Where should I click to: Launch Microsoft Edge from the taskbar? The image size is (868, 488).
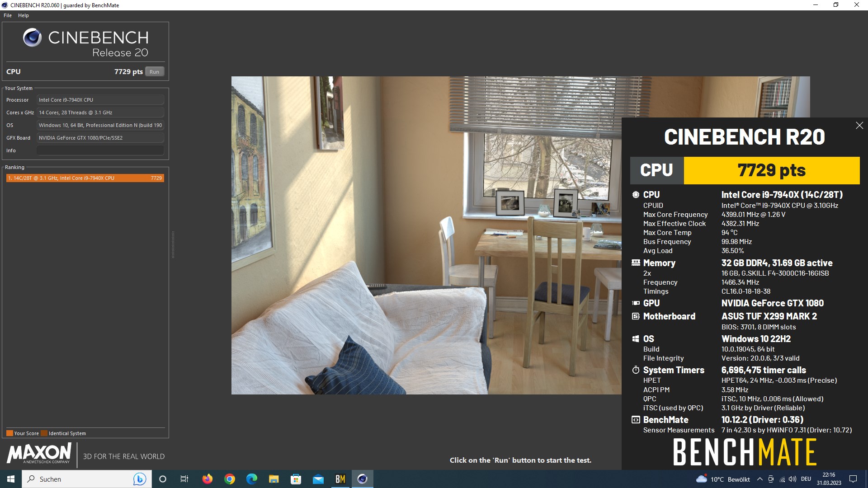(251, 479)
